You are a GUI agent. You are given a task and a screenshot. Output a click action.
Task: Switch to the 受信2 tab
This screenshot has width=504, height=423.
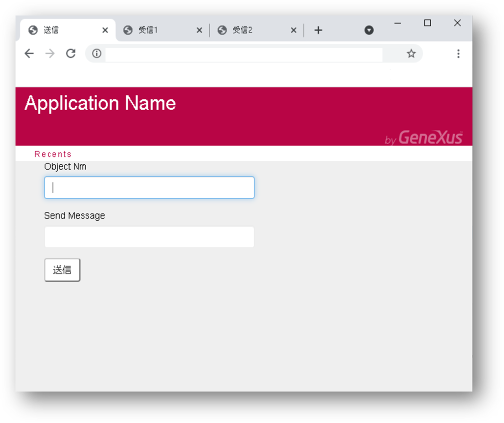coord(257,30)
